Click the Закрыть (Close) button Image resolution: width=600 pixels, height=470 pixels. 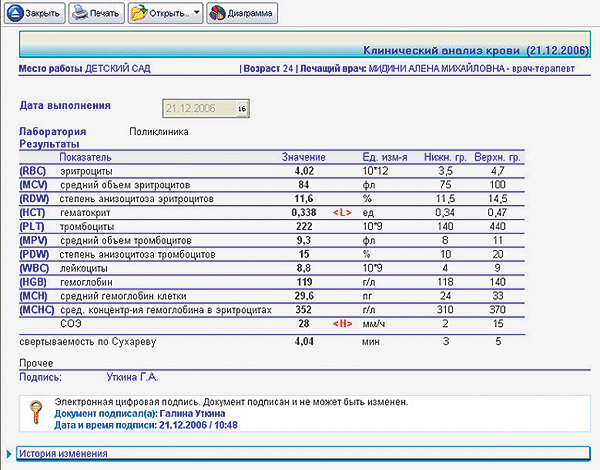35,13
